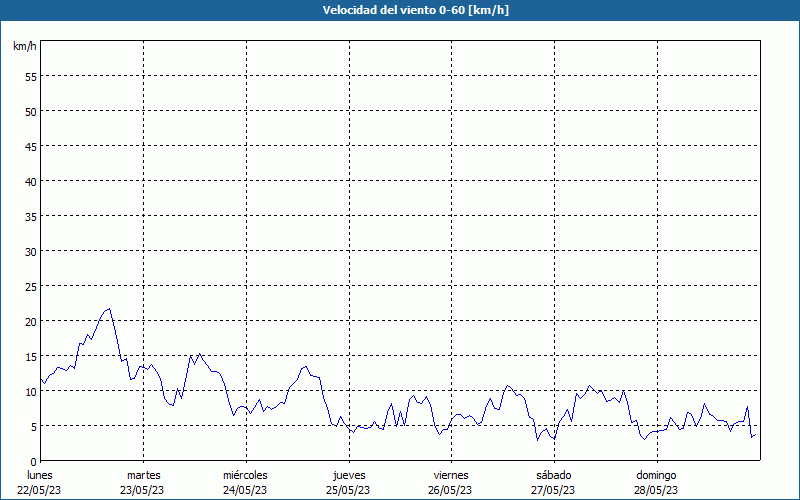Click the 'martes' day label
Viewport: 800px width, 500px height.
[x=143, y=475]
